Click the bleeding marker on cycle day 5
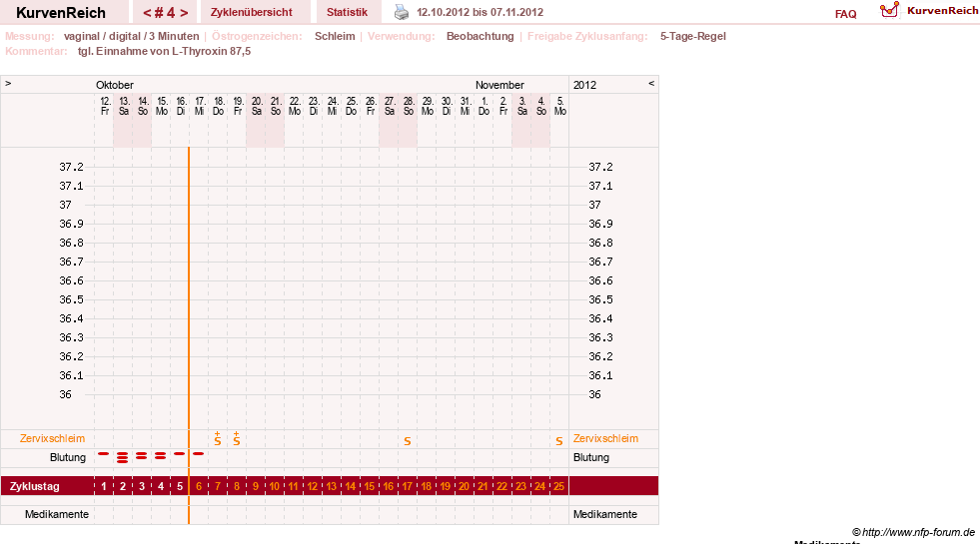Viewport: 980px width, 544px height. [x=180, y=454]
